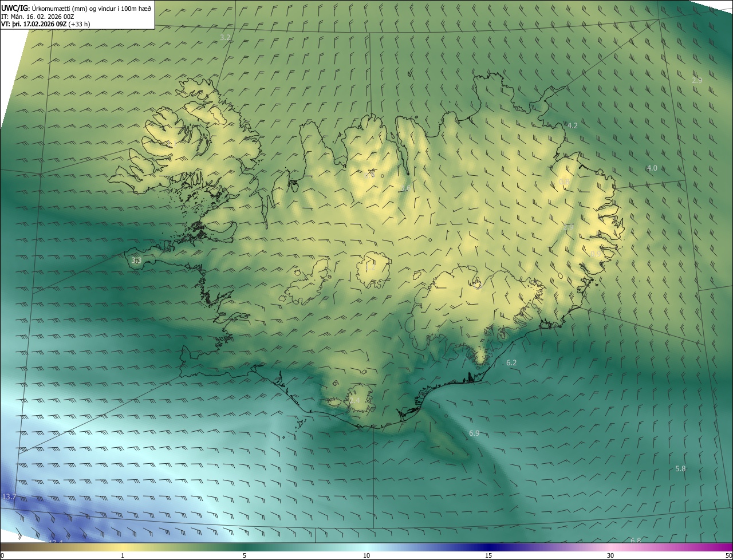Click the 1 tick on color scale

tap(123, 555)
